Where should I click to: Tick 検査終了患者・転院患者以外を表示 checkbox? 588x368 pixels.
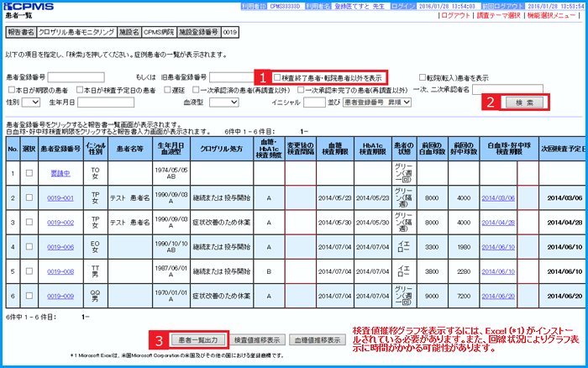(x=278, y=77)
